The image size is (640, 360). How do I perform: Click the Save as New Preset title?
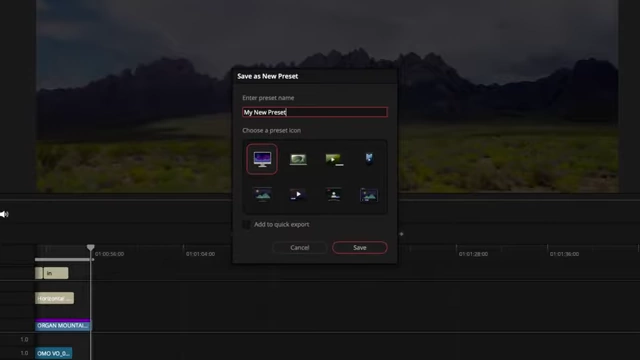coord(267,76)
